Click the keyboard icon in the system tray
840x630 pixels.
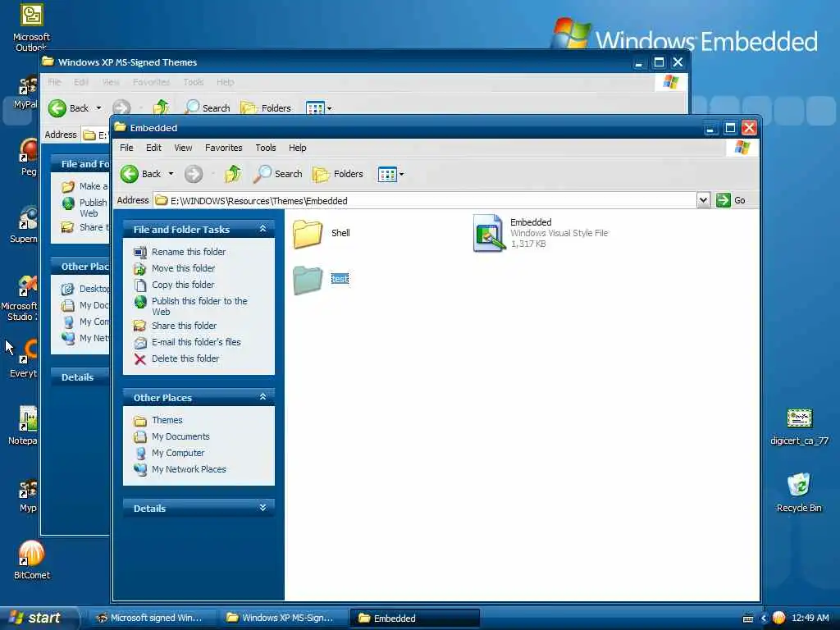pos(748,619)
